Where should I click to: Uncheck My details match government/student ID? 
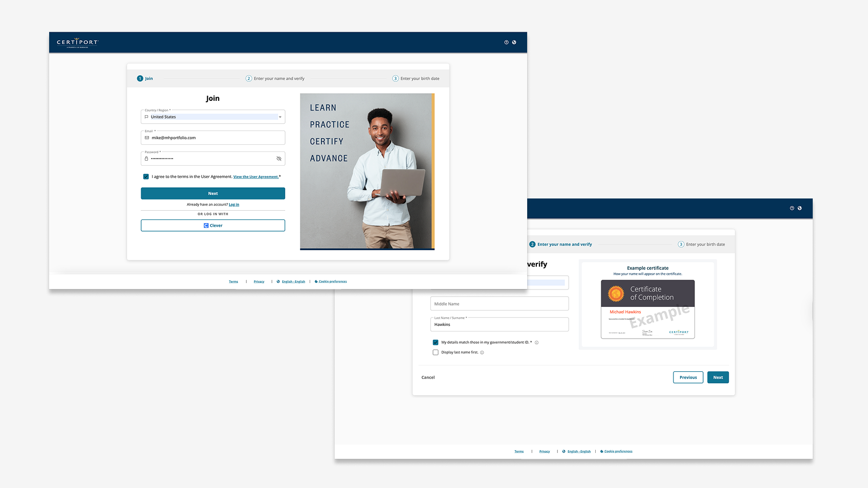tap(436, 342)
